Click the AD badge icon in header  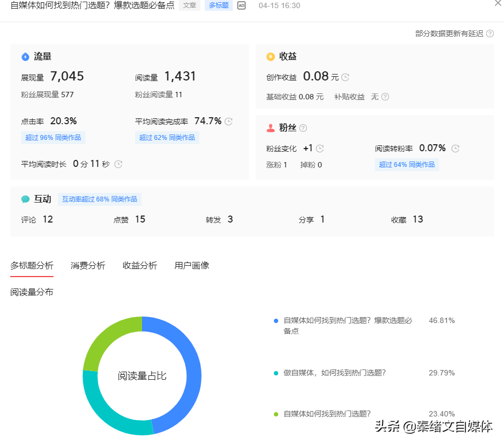pyautogui.click(x=241, y=5)
